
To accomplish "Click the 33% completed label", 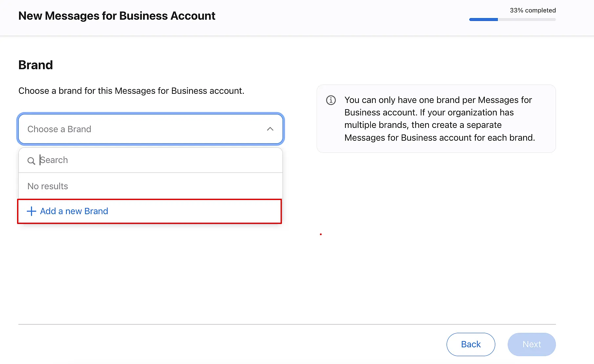I will click(x=533, y=10).
